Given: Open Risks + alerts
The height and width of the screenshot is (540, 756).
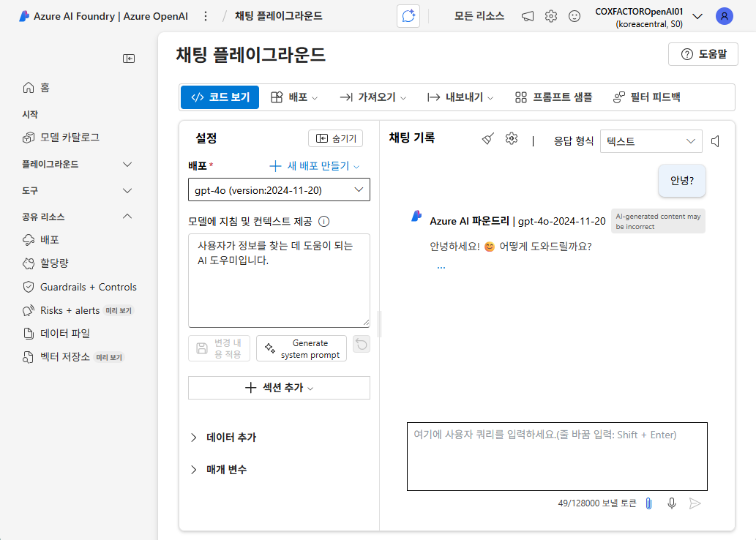Looking at the screenshot, I should [78, 310].
